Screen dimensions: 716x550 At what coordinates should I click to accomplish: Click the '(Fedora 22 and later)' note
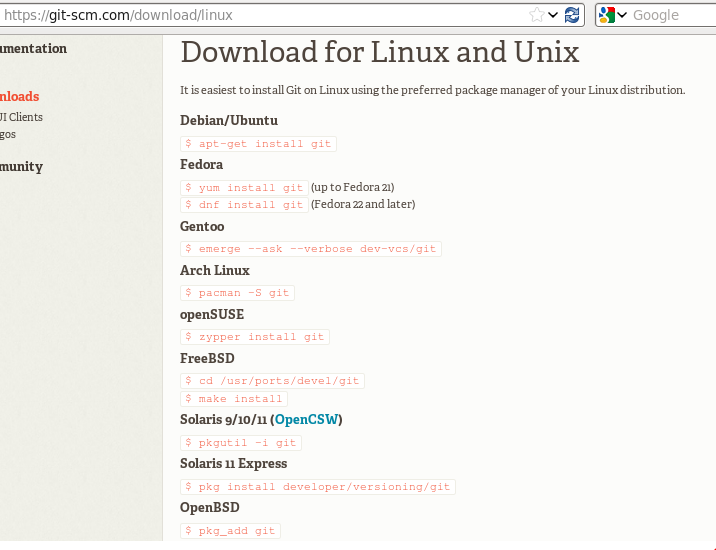click(363, 204)
